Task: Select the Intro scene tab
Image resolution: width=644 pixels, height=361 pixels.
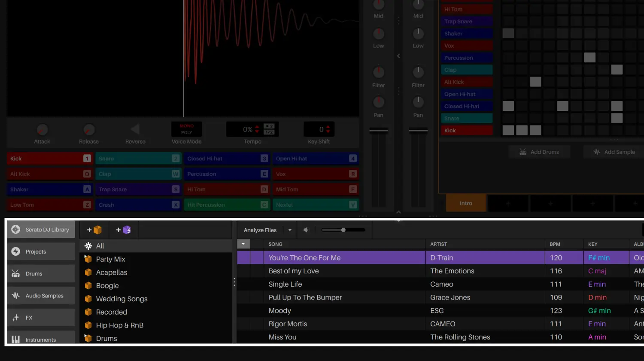Action: (x=466, y=203)
